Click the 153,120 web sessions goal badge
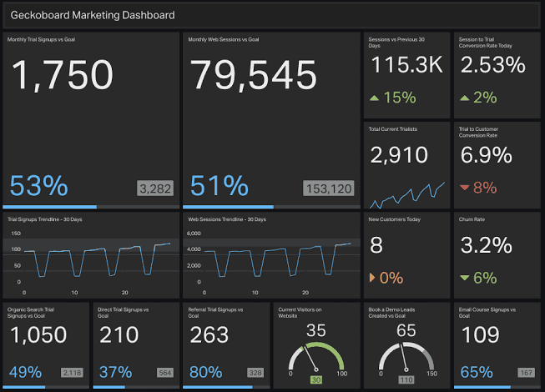This screenshot has width=545, height=392. [329, 188]
